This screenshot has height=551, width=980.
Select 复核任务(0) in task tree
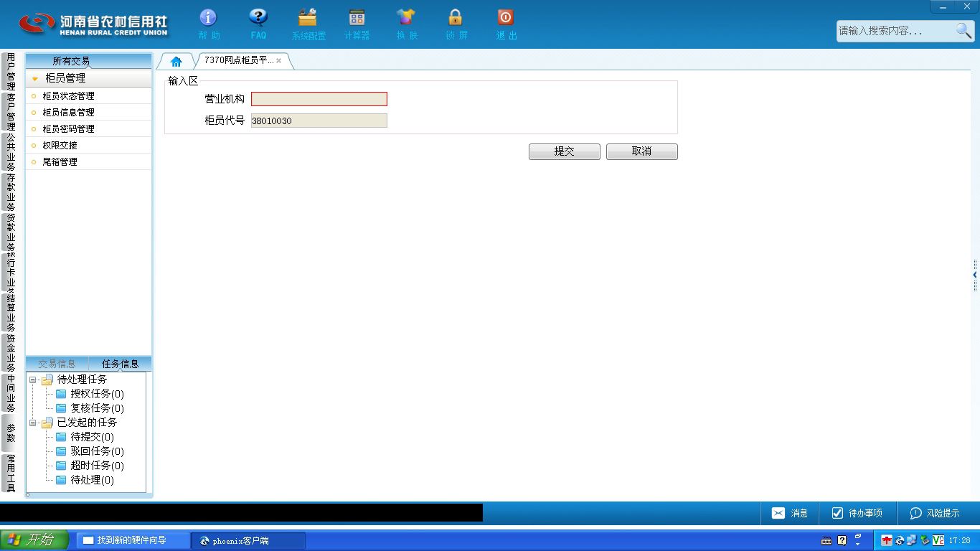97,408
